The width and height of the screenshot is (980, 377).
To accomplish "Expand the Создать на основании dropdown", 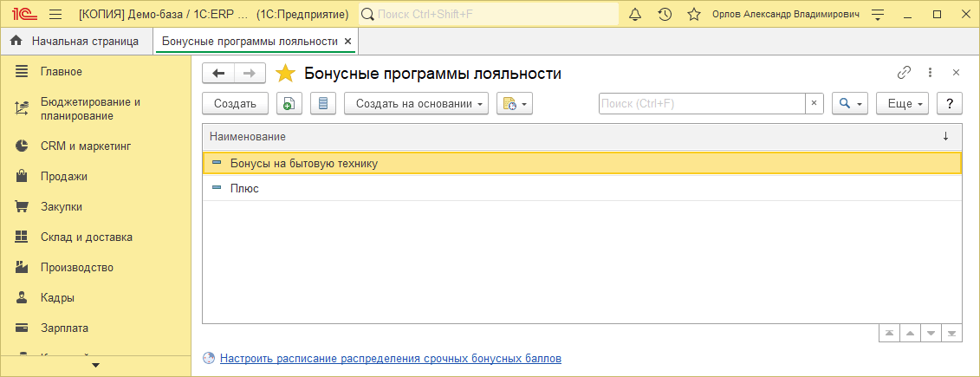I will [417, 104].
